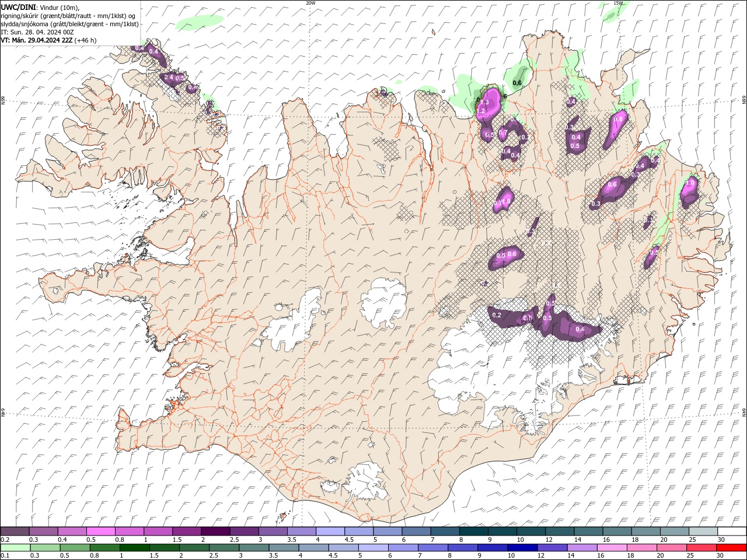Click lower scale blue swatch between 10 and 12
Screen dimensions: 747x560
[x=523, y=548]
